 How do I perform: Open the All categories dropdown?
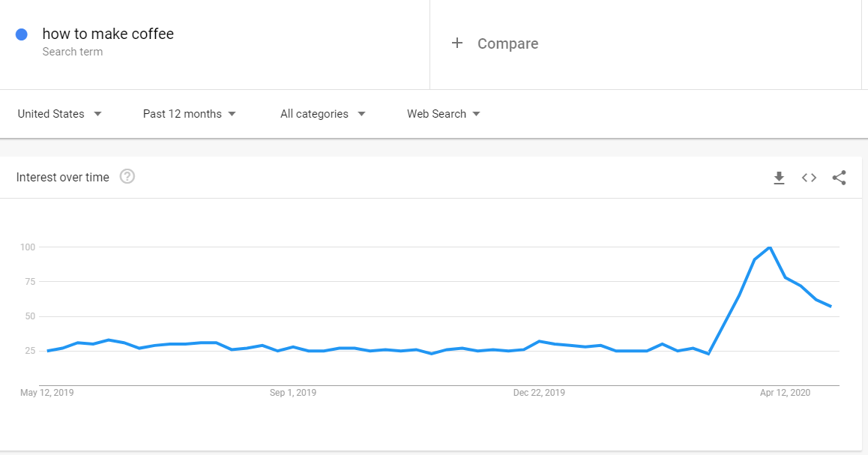tap(323, 114)
